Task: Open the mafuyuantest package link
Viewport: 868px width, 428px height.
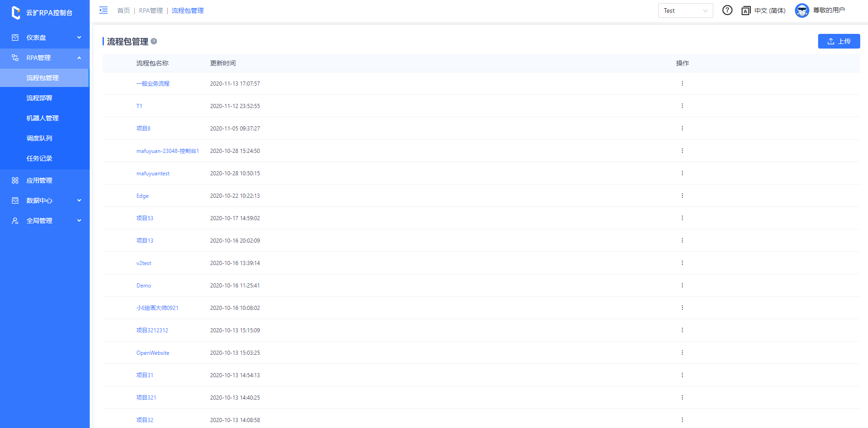Action: click(153, 173)
